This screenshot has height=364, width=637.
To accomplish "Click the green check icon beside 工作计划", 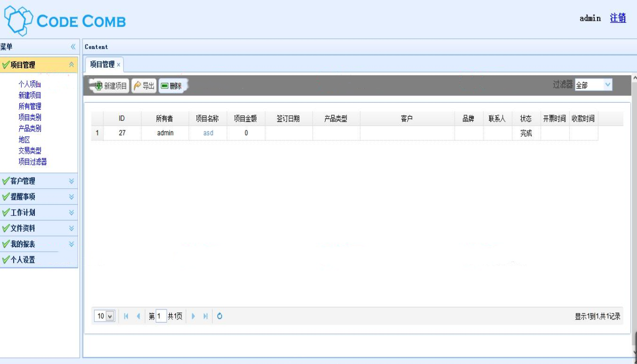I will [x=6, y=212].
